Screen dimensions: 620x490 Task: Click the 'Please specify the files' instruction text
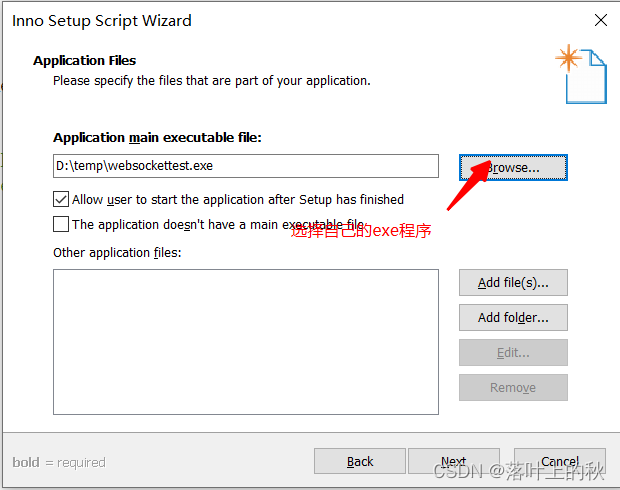click(212, 81)
